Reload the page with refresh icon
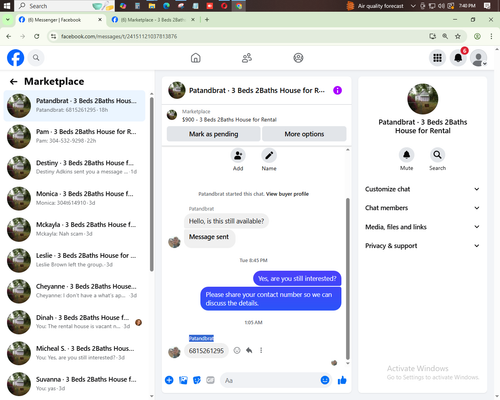The width and height of the screenshot is (500, 400). pyautogui.click(x=37, y=36)
